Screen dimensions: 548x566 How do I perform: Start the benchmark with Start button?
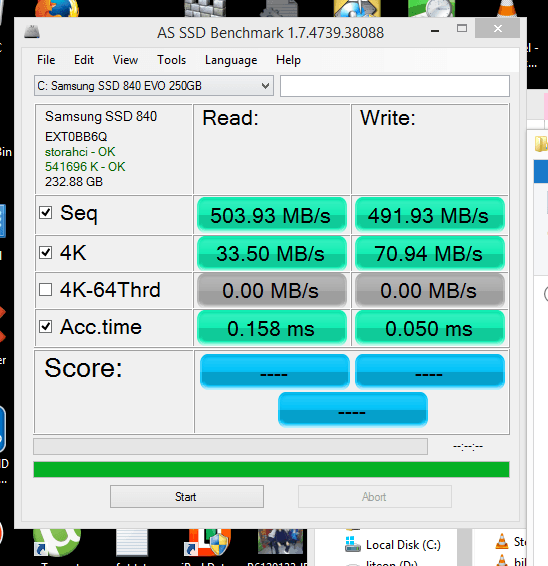(187, 497)
